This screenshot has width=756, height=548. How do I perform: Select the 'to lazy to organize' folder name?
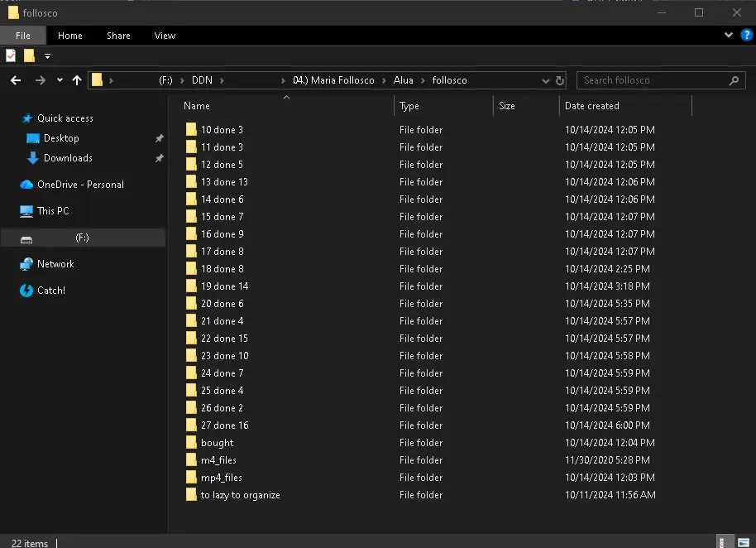(x=240, y=495)
